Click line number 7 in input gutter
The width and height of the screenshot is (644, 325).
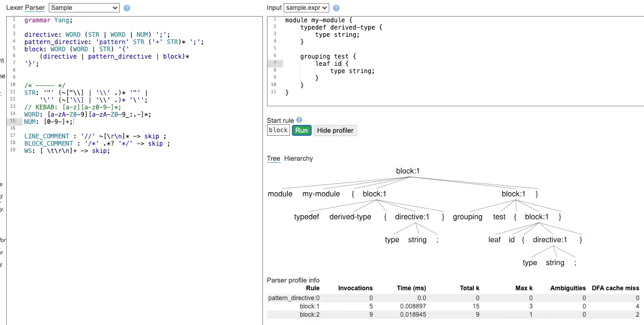click(x=275, y=63)
